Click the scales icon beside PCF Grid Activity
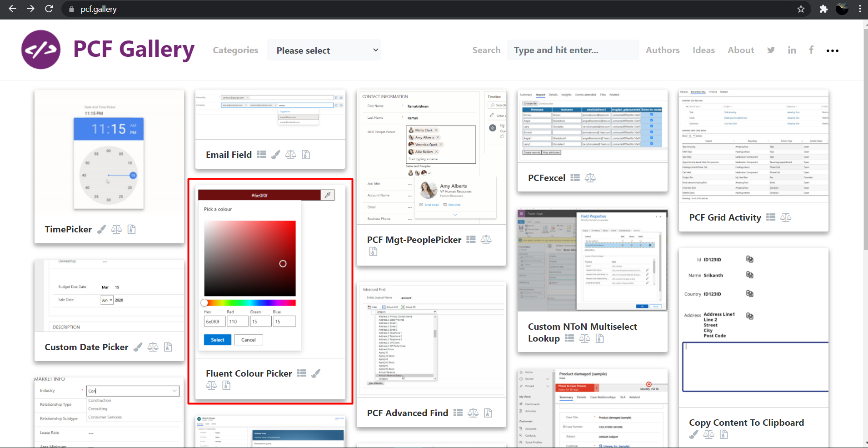The image size is (868, 448). [786, 217]
